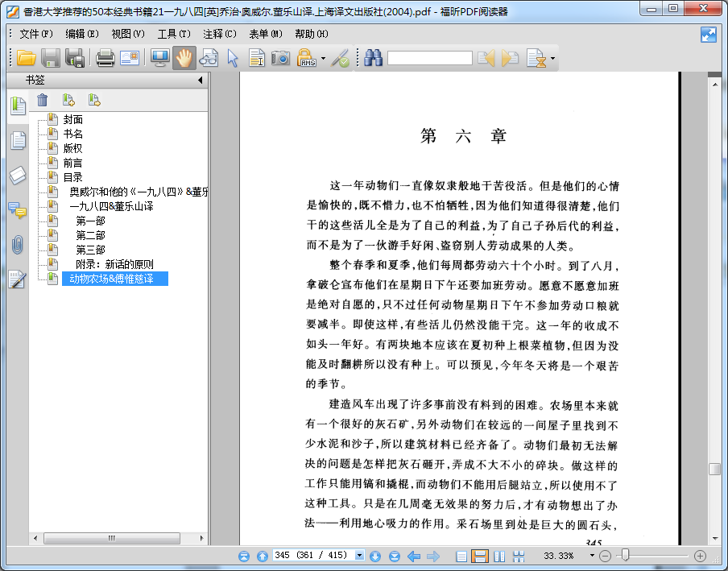Click the add new bookmark icon
The image size is (728, 571).
click(68, 100)
